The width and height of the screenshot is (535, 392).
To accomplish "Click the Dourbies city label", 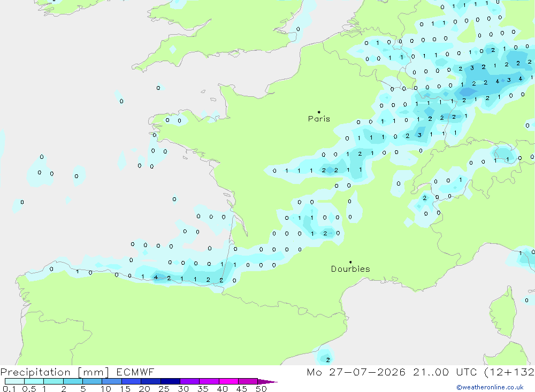I will coord(350,269).
